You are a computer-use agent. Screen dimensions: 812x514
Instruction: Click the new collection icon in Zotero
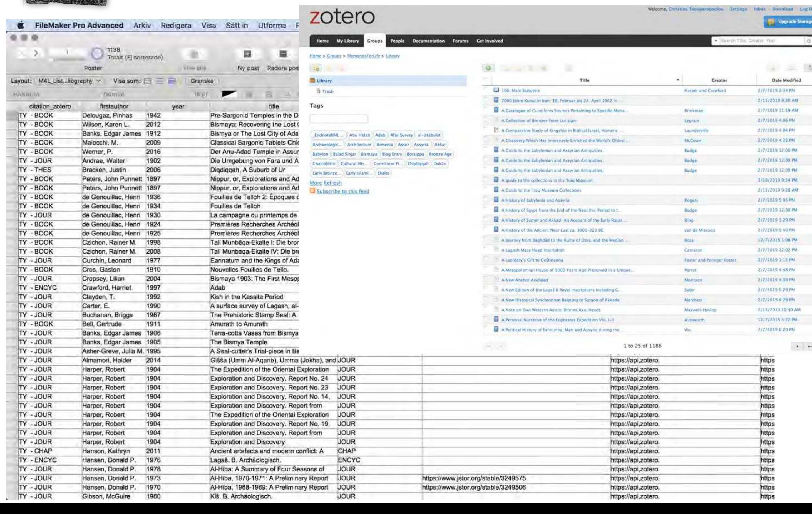(316, 68)
